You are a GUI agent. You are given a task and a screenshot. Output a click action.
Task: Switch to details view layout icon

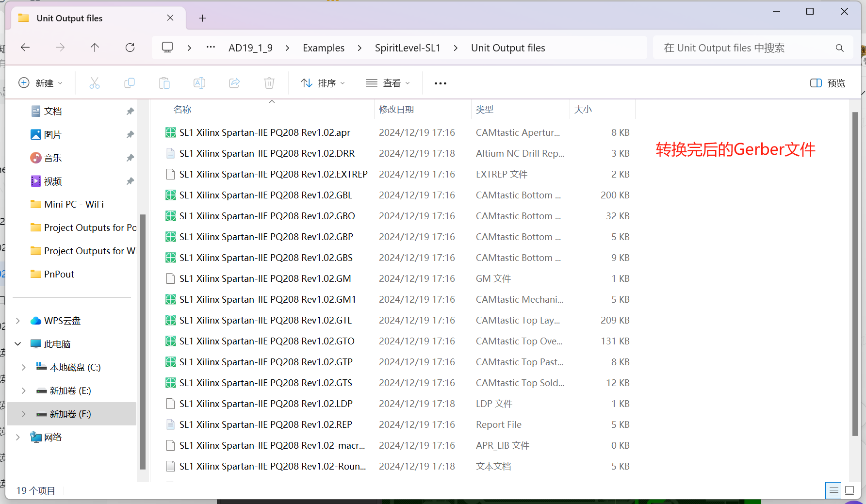[833, 490]
